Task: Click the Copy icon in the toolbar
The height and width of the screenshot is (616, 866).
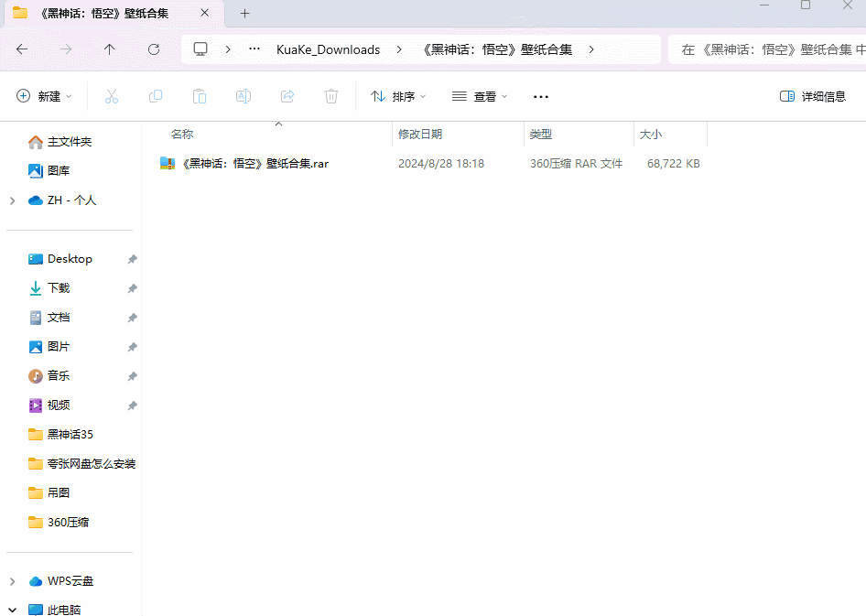Action: click(x=156, y=97)
